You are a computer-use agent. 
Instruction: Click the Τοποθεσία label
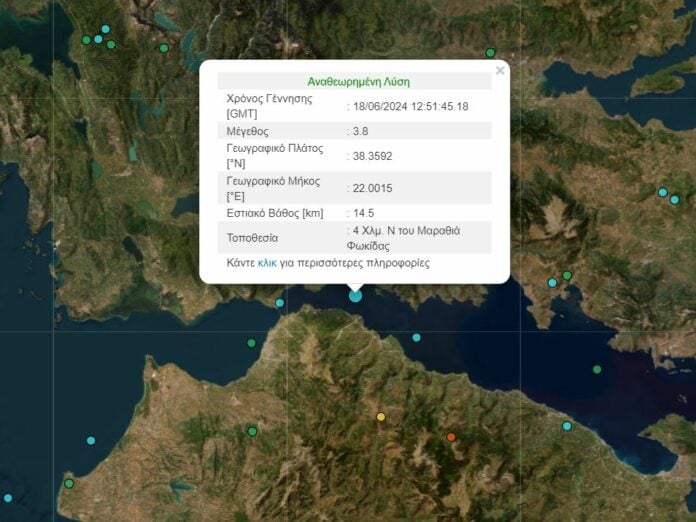252,238
